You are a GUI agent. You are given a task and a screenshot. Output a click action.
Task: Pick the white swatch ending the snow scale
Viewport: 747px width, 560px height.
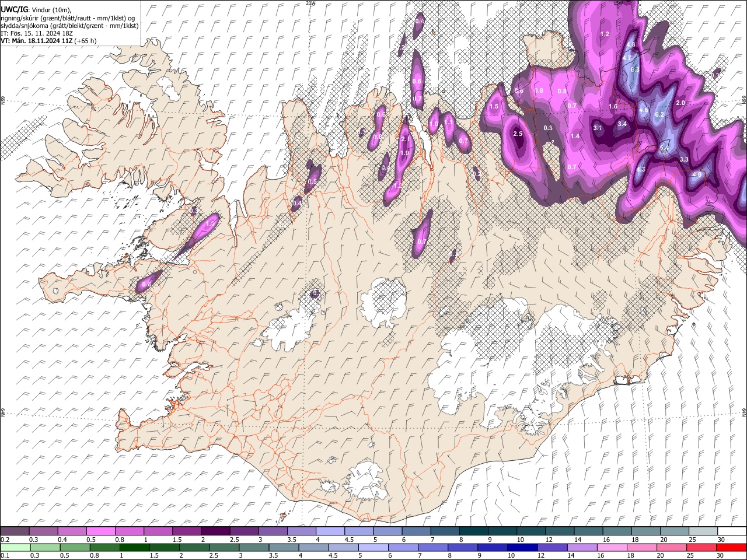pyautogui.click(x=731, y=531)
